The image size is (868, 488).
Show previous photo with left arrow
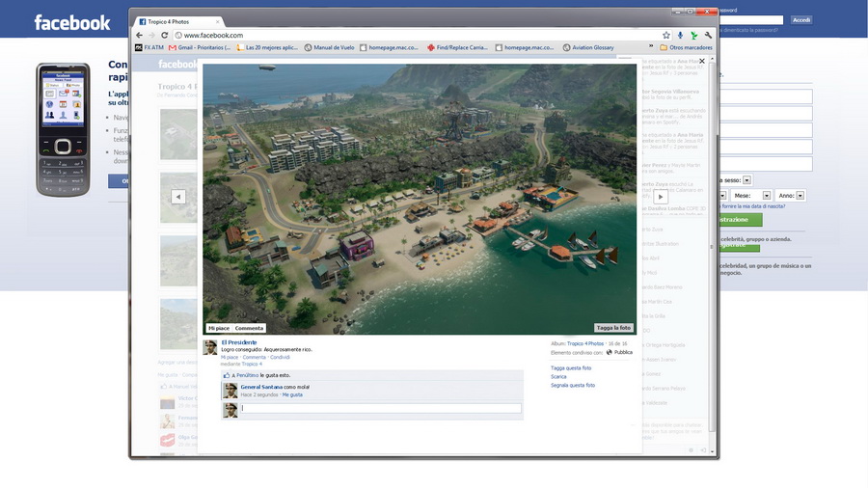[178, 197]
